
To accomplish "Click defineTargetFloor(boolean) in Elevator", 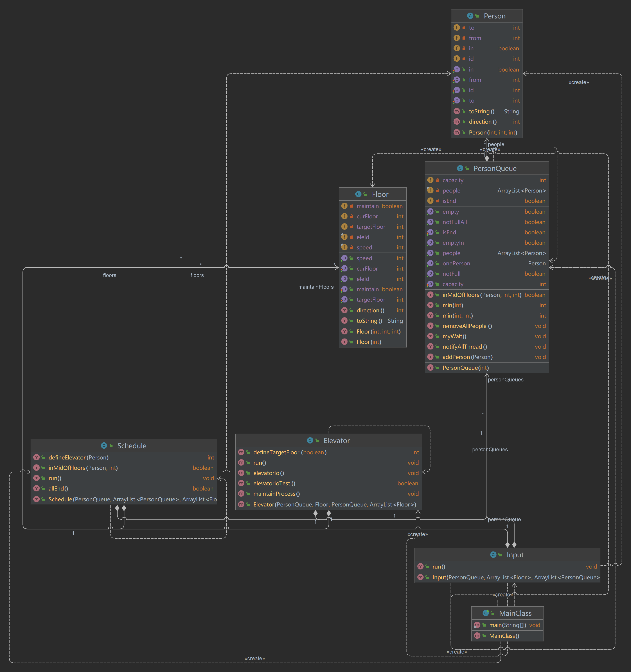I will click(329, 452).
